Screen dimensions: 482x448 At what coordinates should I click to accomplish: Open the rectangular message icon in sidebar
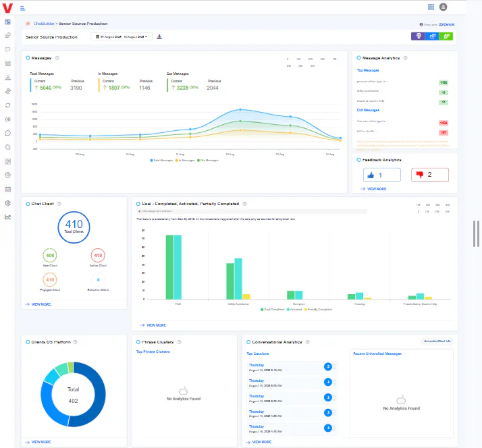(7, 49)
